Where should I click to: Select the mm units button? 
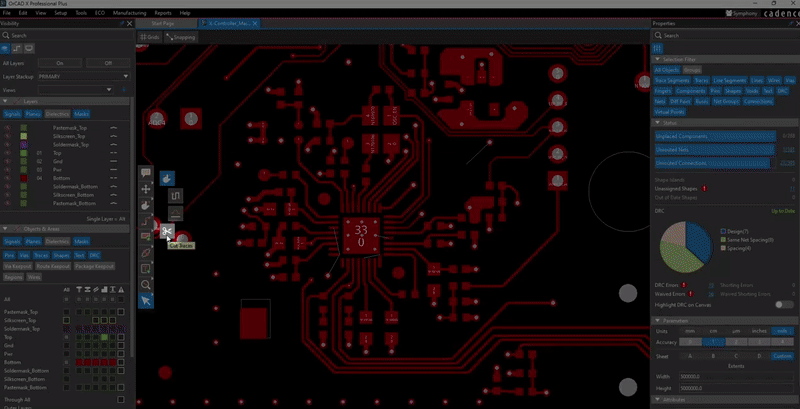pyautogui.click(x=690, y=331)
